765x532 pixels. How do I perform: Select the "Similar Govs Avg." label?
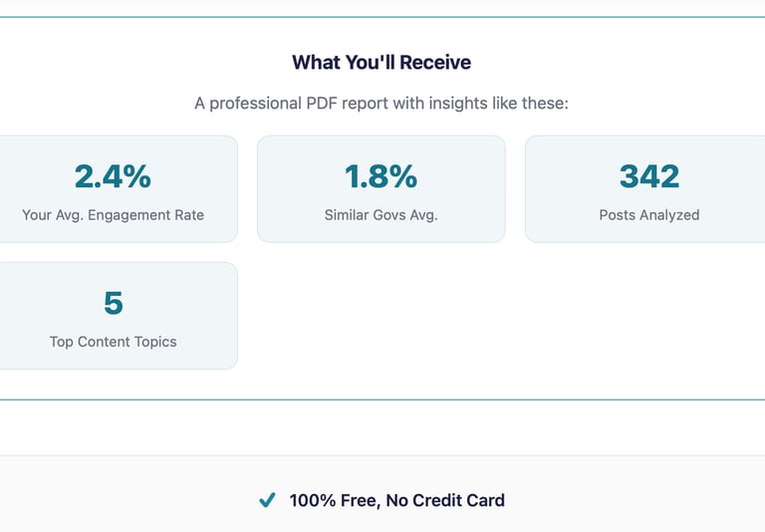point(381,214)
